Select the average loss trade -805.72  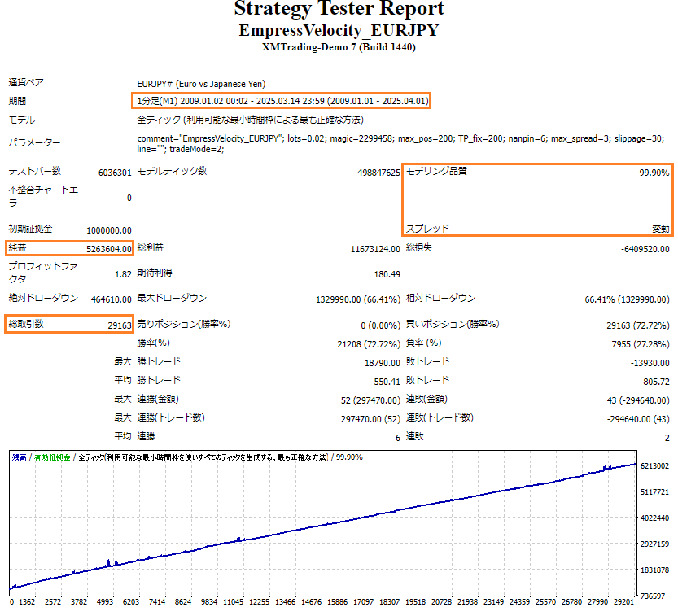[x=654, y=382]
